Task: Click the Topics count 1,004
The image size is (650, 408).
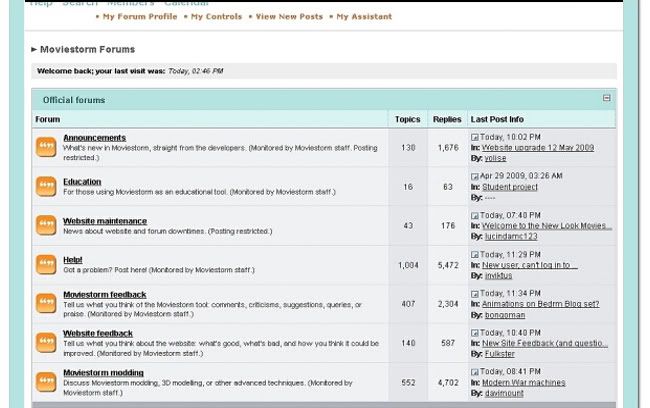Action: (408, 265)
